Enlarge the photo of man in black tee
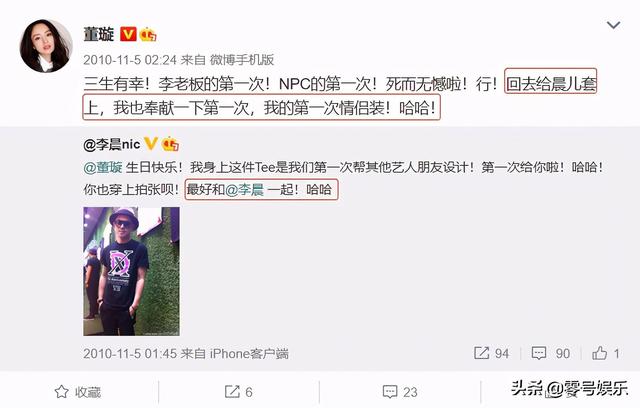This screenshot has width=640, height=408. click(x=131, y=271)
